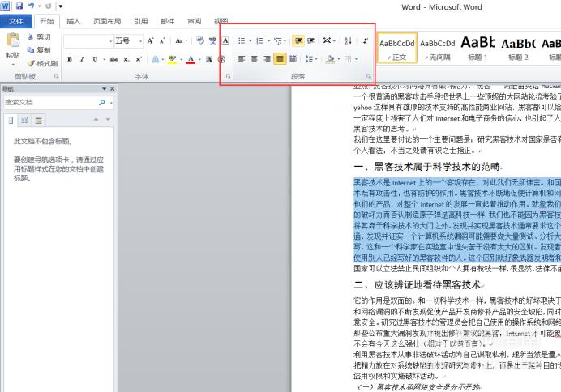Open the multilevel list dropdown

click(280, 40)
